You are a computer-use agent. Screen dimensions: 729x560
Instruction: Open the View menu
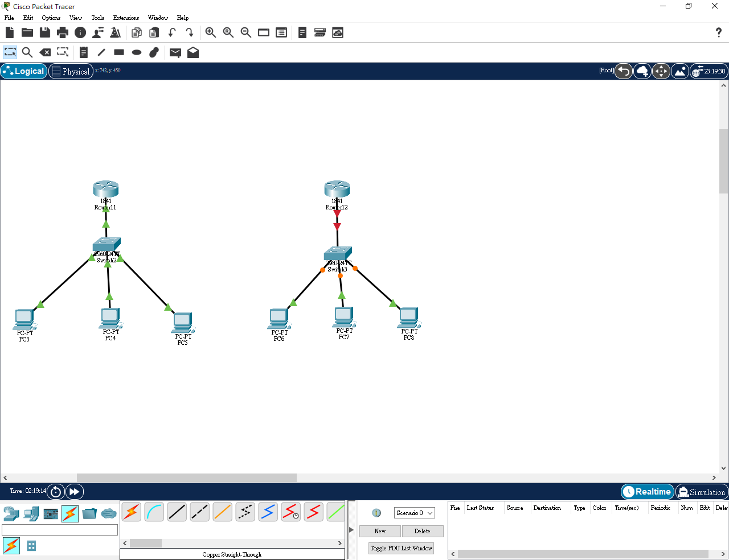pyautogui.click(x=76, y=18)
